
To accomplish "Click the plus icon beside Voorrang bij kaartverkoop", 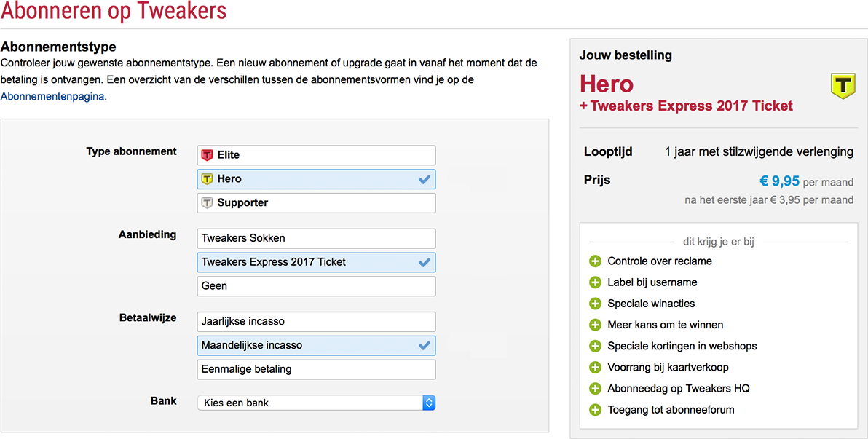I will pos(594,368).
